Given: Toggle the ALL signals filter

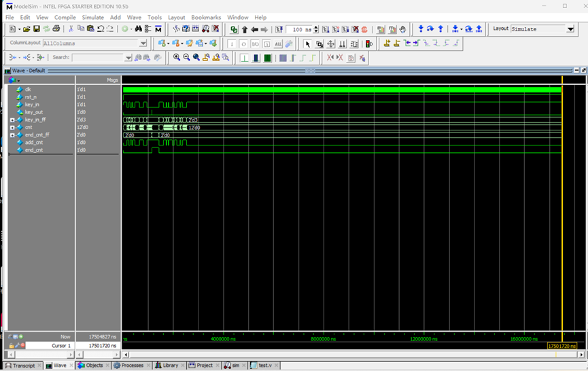Looking at the screenshot, I should (278, 44).
